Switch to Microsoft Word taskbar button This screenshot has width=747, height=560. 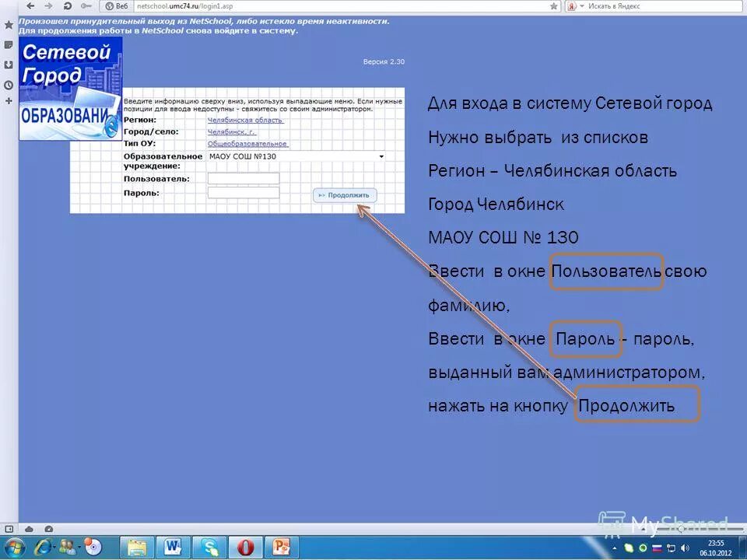[173, 548]
